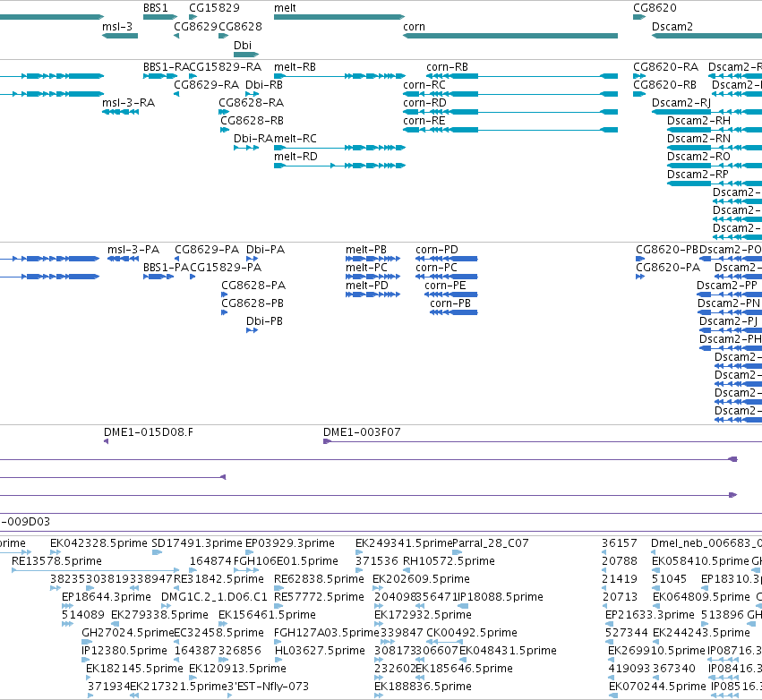Click EST HL03627.5prime
The height and width of the screenshot is (700, 762).
278,660
